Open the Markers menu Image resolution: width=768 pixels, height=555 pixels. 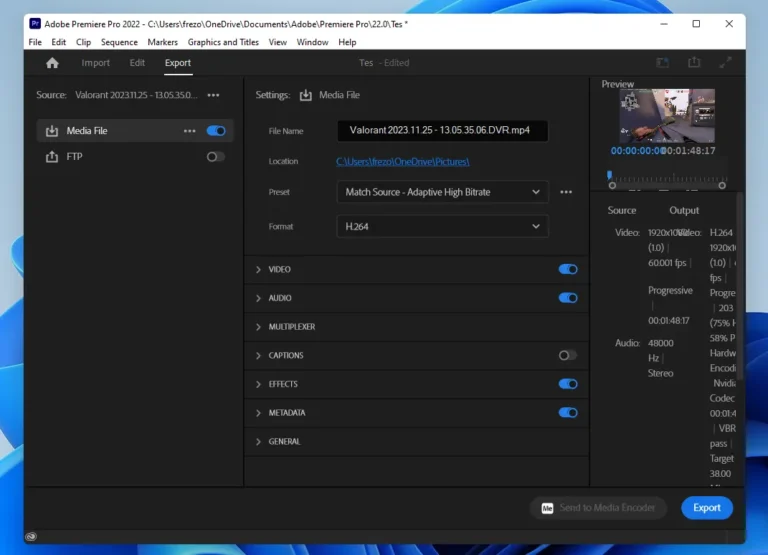point(163,42)
